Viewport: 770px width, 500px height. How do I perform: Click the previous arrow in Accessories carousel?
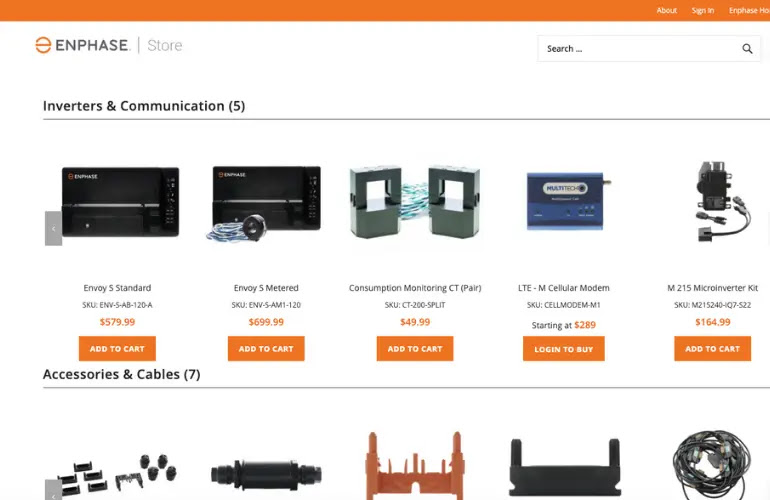[x=54, y=490]
